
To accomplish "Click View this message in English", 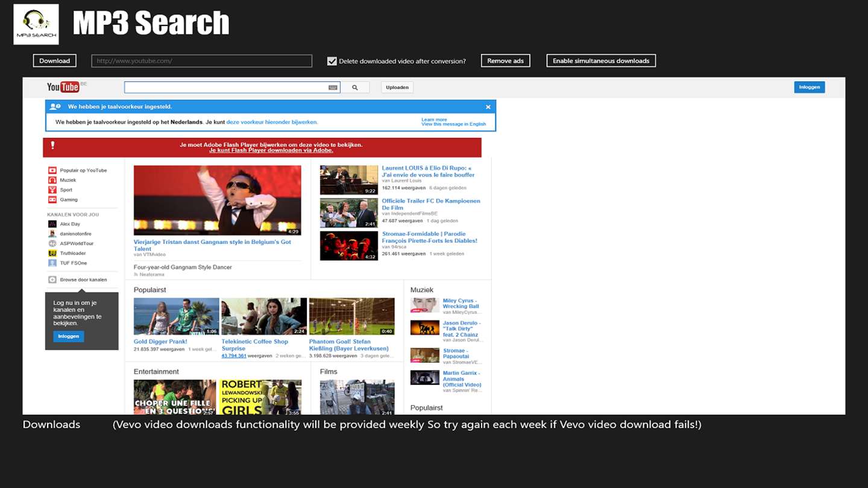I will (454, 124).
